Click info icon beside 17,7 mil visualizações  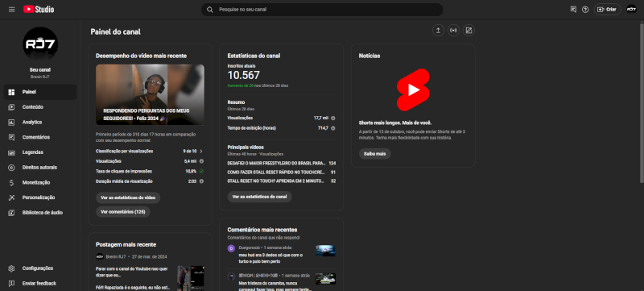[333, 118]
